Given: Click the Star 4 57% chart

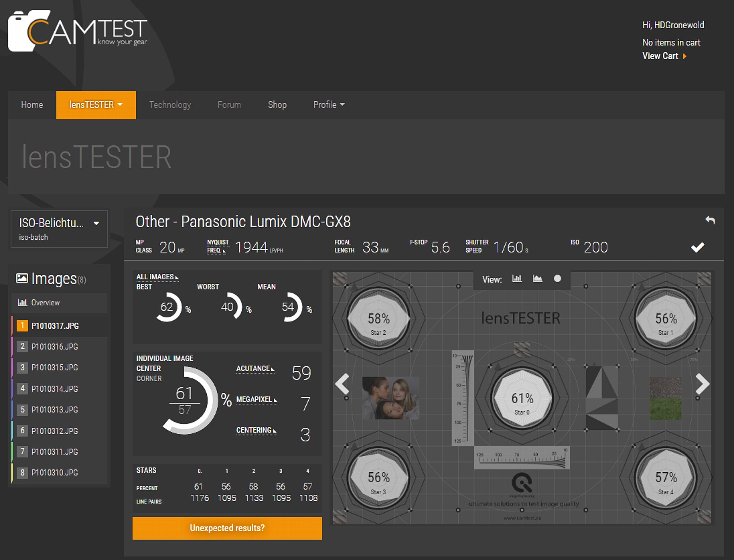Looking at the screenshot, I should click(x=666, y=478).
